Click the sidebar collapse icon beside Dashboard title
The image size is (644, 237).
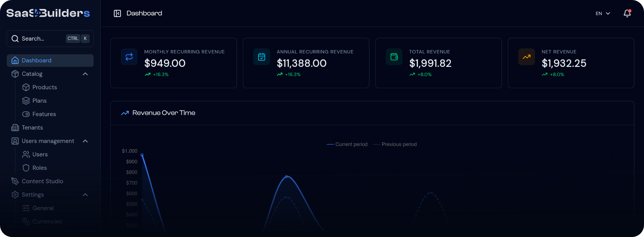[x=117, y=13]
